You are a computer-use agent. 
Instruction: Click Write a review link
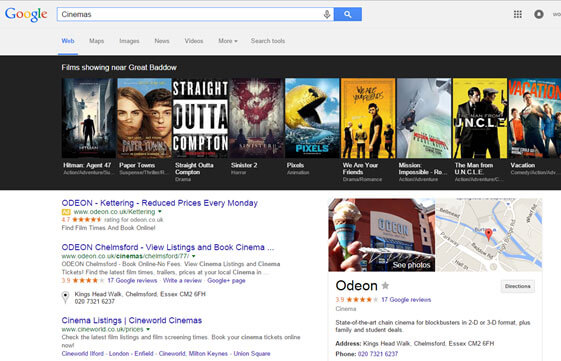(182, 280)
